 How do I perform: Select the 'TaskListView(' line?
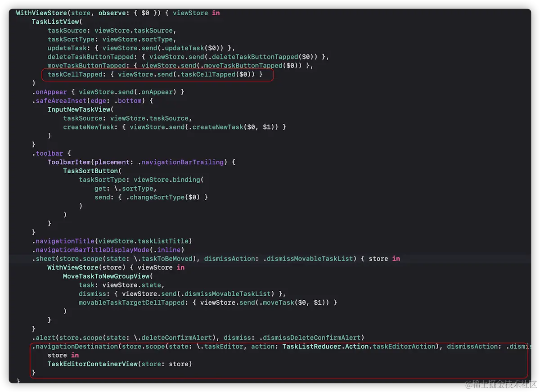(x=57, y=22)
